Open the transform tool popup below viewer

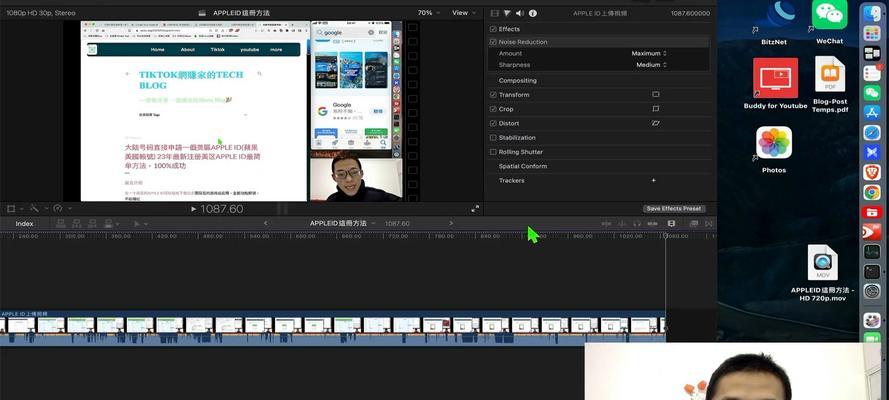coord(15,209)
